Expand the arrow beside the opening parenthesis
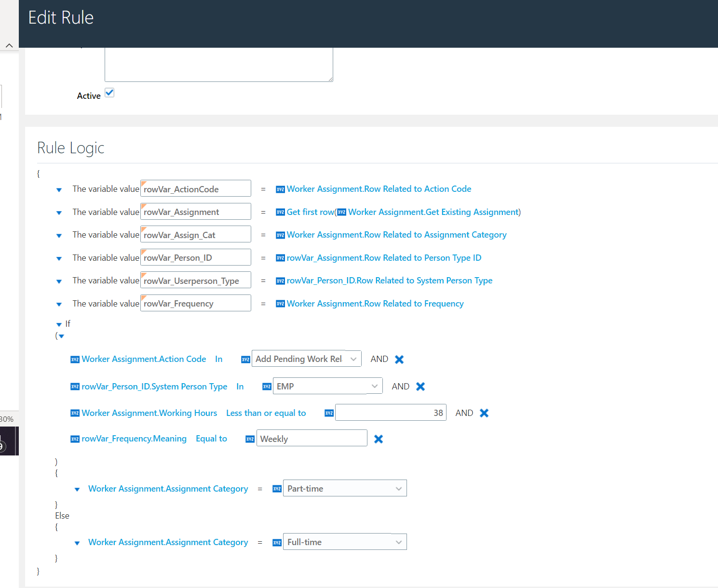Screen dimensions: 718x588 61,336
